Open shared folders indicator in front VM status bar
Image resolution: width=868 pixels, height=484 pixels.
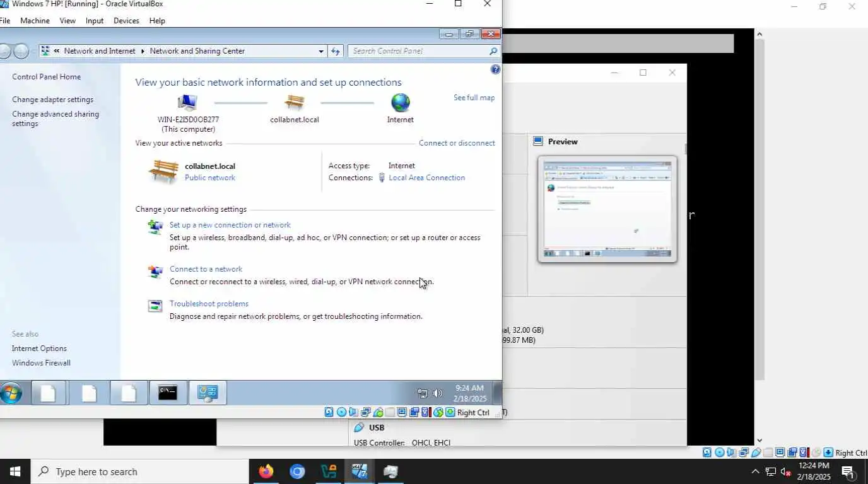click(x=390, y=412)
